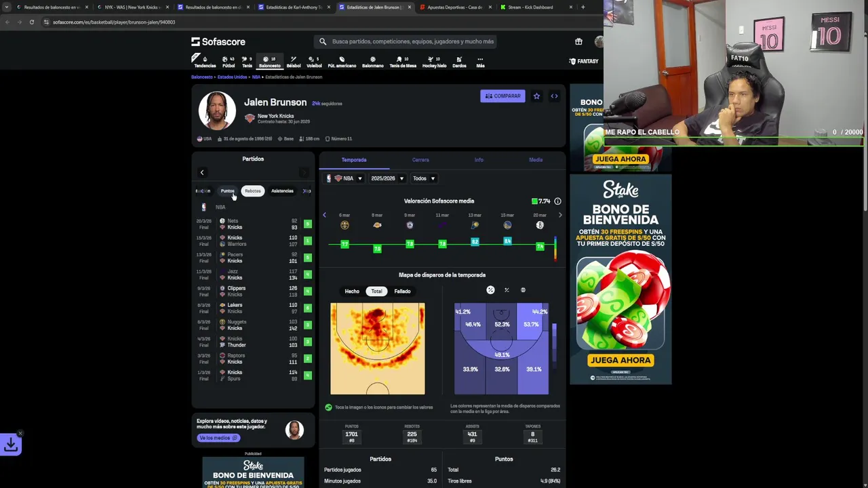
Task: Click the rating info icon
Action: (x=557, y=201)
